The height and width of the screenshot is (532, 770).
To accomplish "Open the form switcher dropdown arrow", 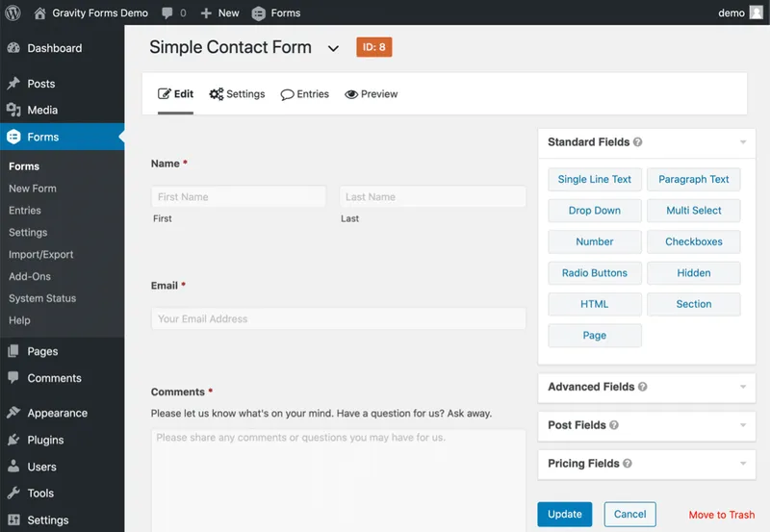I will [333, 48].
